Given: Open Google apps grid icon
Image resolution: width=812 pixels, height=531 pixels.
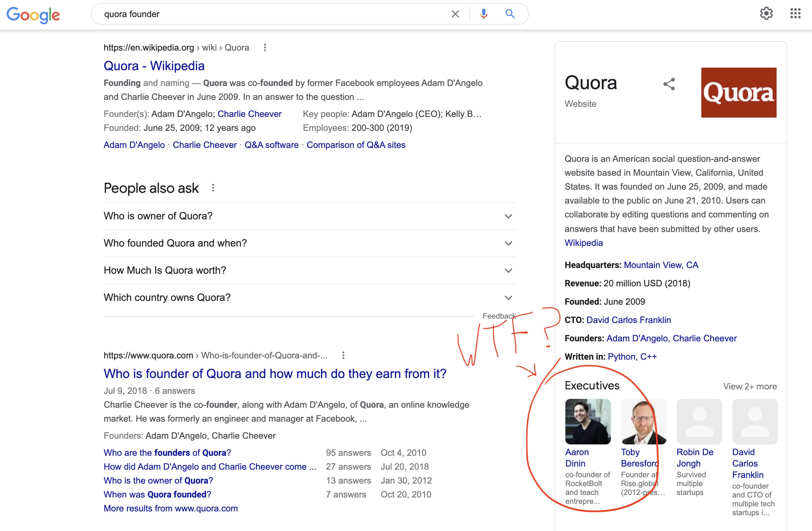Looking at the screenshot, I should click(x=795, y=14).
